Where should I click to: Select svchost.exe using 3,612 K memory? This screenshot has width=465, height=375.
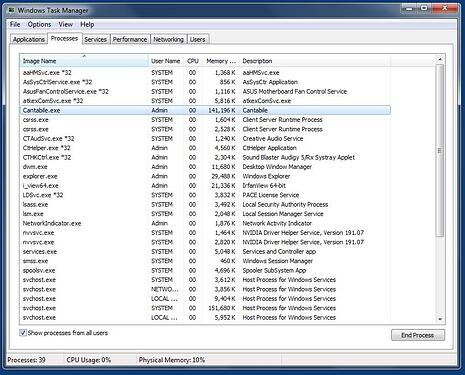point(205,280)
